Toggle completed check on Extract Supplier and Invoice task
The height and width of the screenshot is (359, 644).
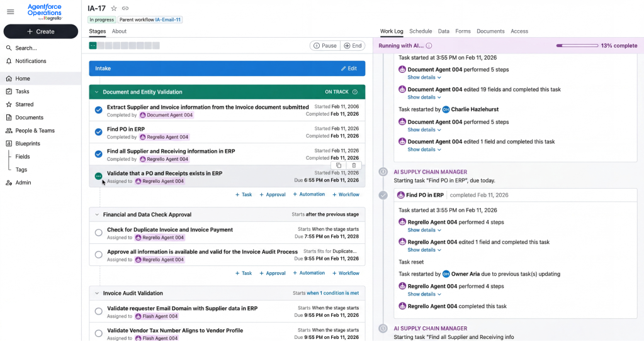tap(99, 110)
